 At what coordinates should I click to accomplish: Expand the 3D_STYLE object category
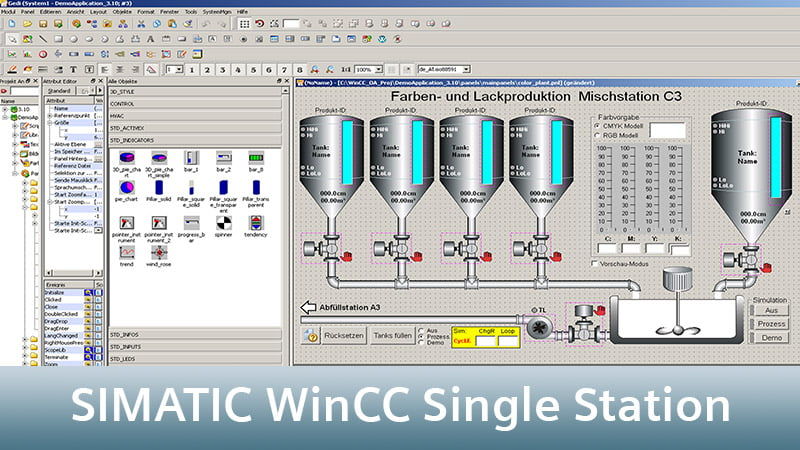pyautogui.click(x=195, y=92)
